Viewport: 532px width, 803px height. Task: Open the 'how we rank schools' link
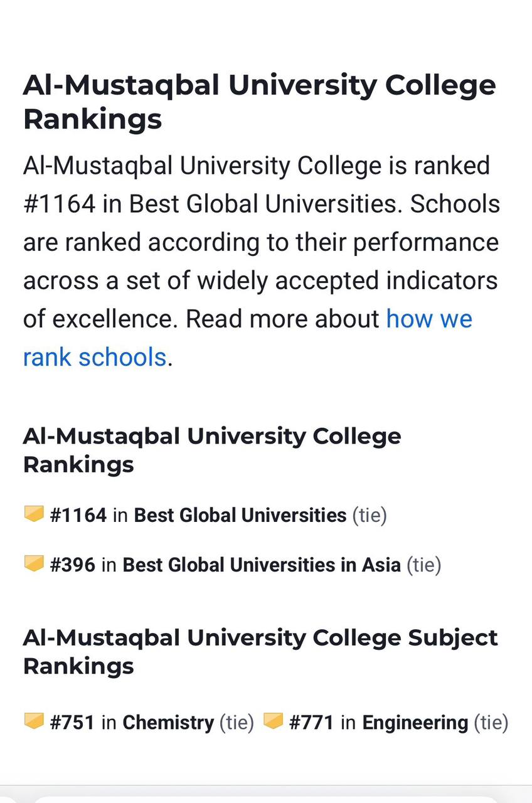[x=248, y=338]
